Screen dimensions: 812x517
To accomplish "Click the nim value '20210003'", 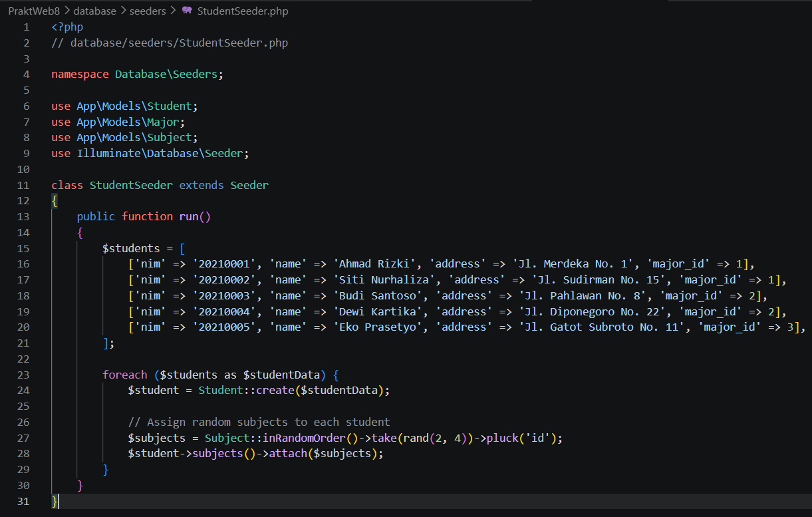I will click(224, 295).
